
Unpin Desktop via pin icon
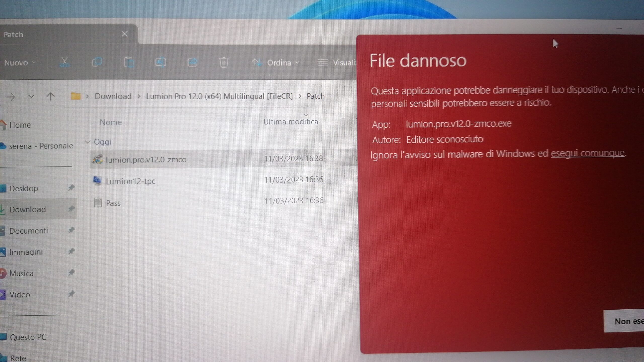72,188
